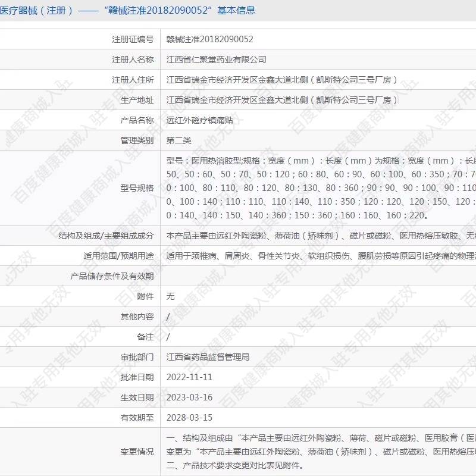The image size is (476, 476).
Task: Click the change line starting "变更为"
Action: (321, 452)
